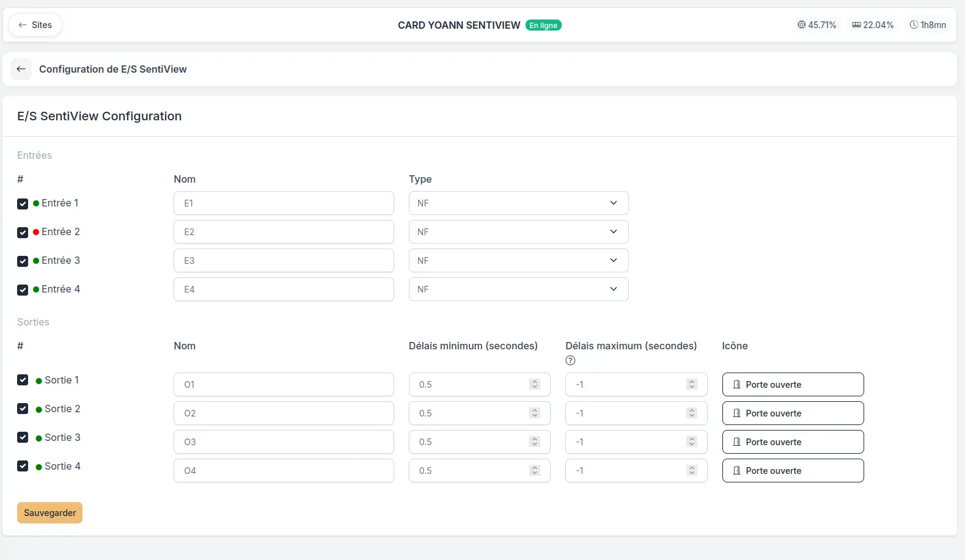Focus the E1 name input field
Image resolution: width=965 pixels, height=560 pixels.
284,203
